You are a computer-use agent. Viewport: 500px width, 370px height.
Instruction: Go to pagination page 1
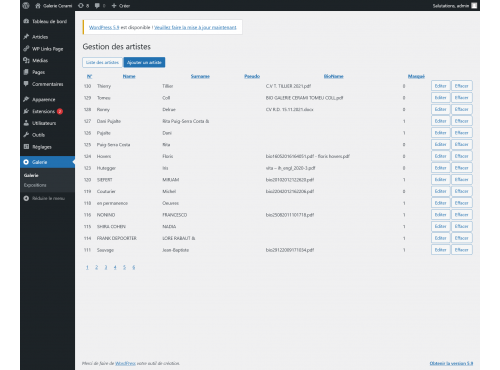pos(87,267)
